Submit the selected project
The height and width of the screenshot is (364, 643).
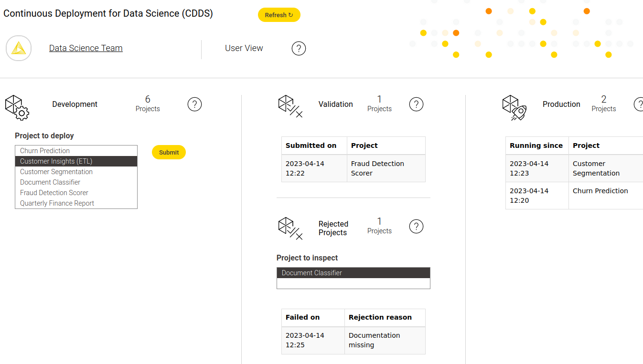(x=169, y=152)
